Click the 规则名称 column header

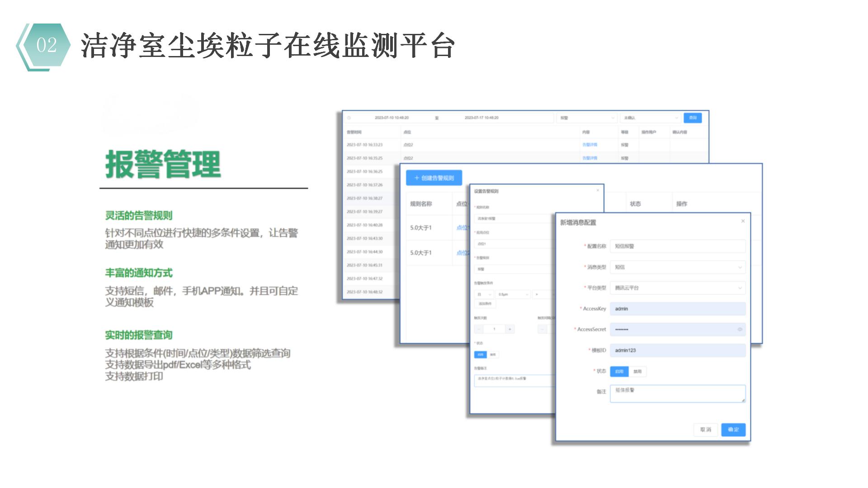[421, 204]
